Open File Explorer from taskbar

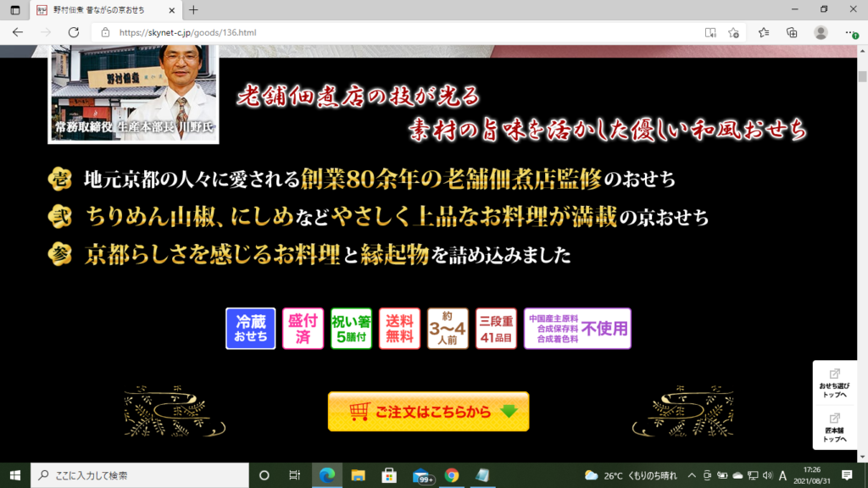coord(359,475)
